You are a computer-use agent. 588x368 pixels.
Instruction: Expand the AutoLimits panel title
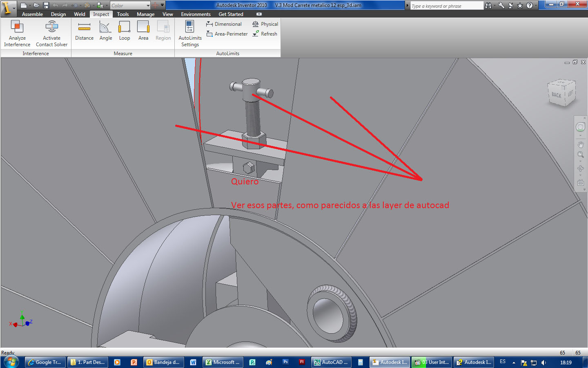point(227,54)
